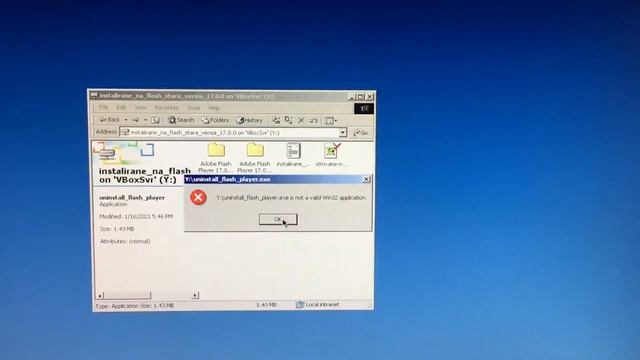Open the Favorites menu
Image resolution: width=640 pixels, height=360 pixels.
click(167, 108)
